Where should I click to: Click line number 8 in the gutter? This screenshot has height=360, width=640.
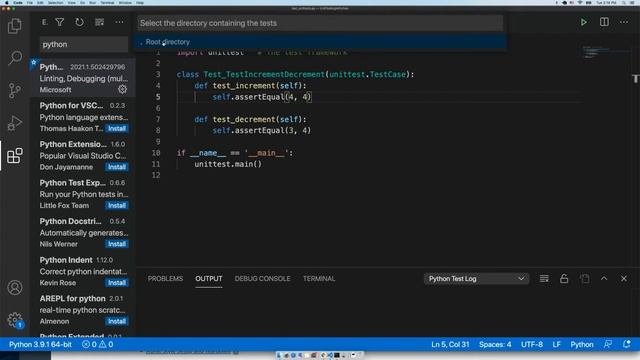(158, 130)
